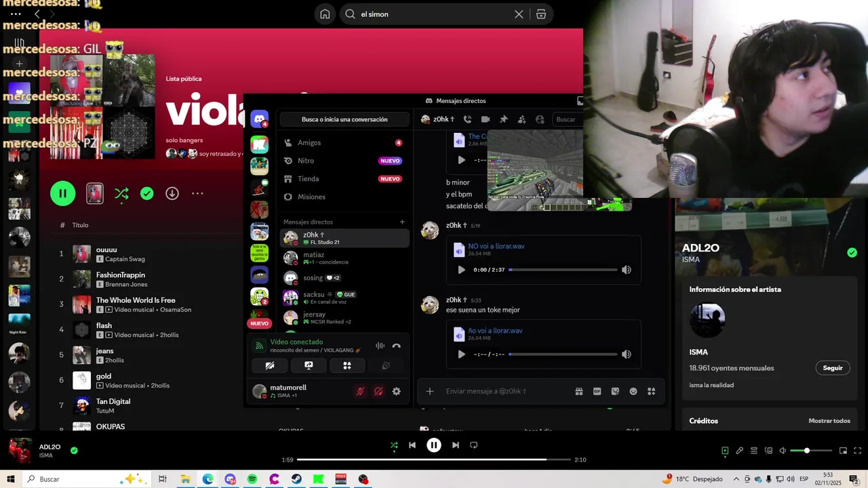The width and height of the screenshot is (868, 488).
Task: Unmute Discord microphone
Action: (360, 391)
